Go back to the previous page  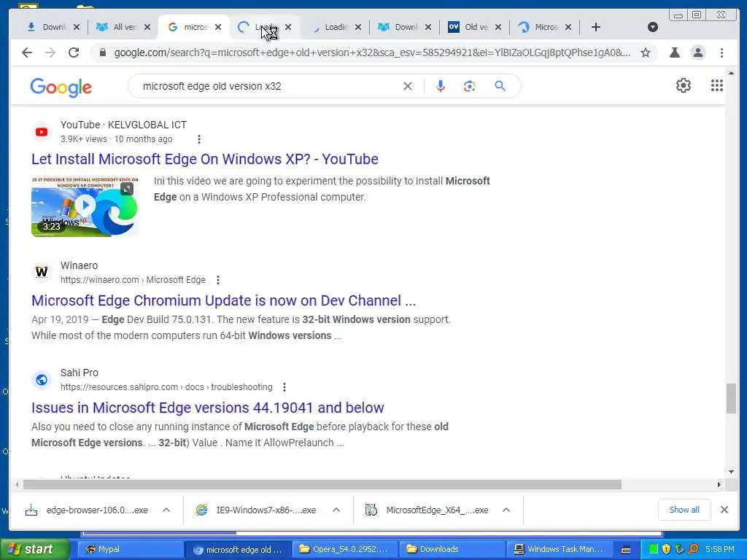[27, 52]
